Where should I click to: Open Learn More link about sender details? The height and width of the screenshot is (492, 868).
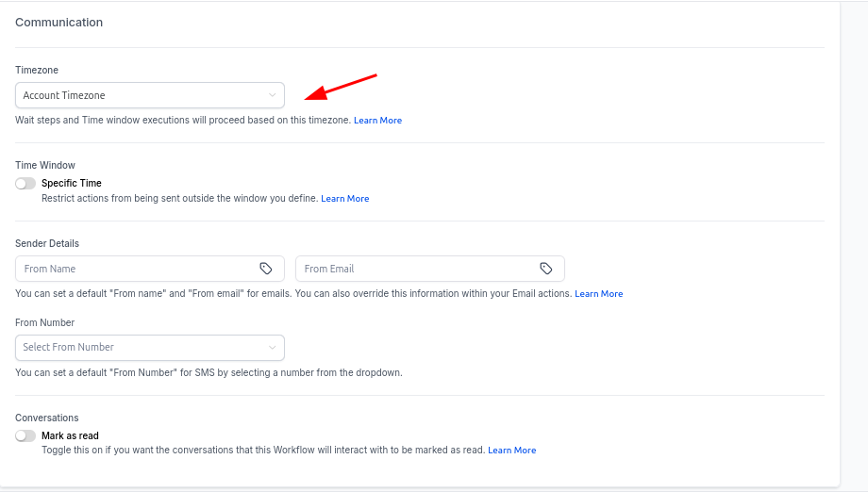[x=598, y=294]
